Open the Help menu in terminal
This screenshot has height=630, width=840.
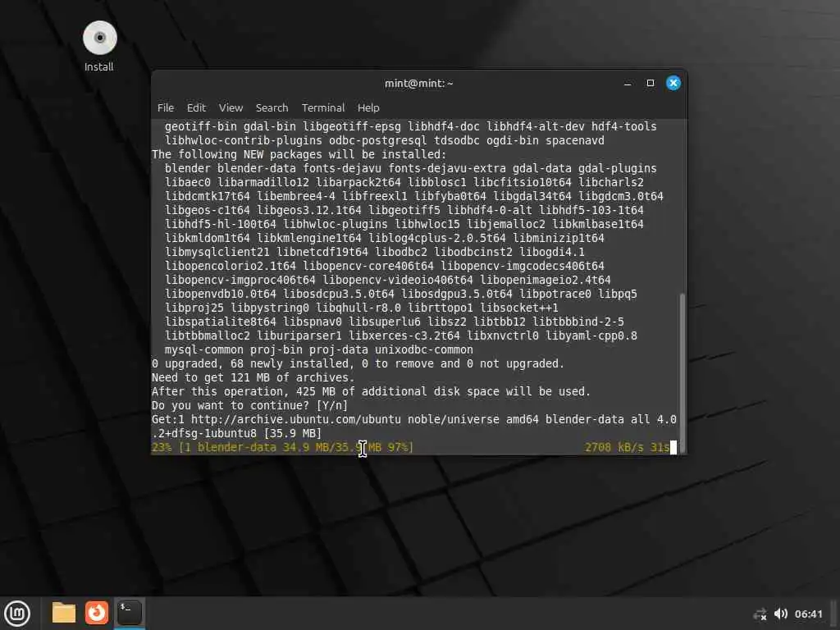(368, 107)
